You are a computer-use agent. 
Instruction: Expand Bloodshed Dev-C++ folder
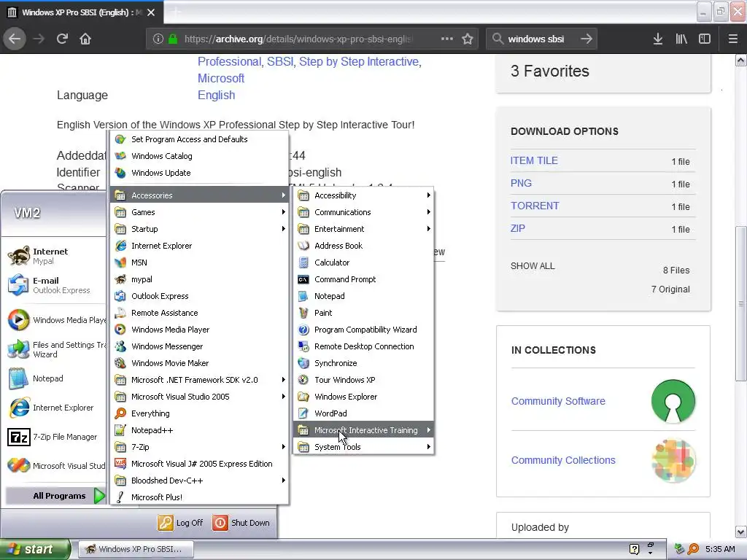click(x=200, y=481)
